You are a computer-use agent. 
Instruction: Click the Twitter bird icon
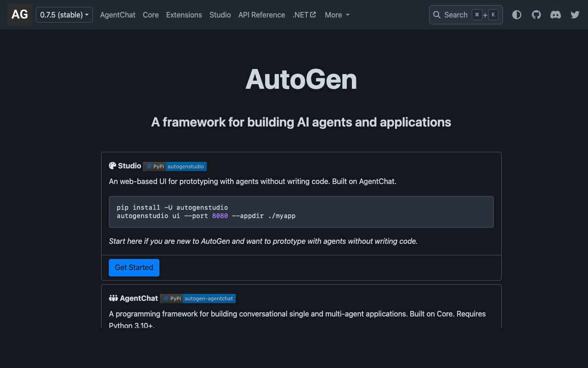pyautogui.click(x=575, y=15)
